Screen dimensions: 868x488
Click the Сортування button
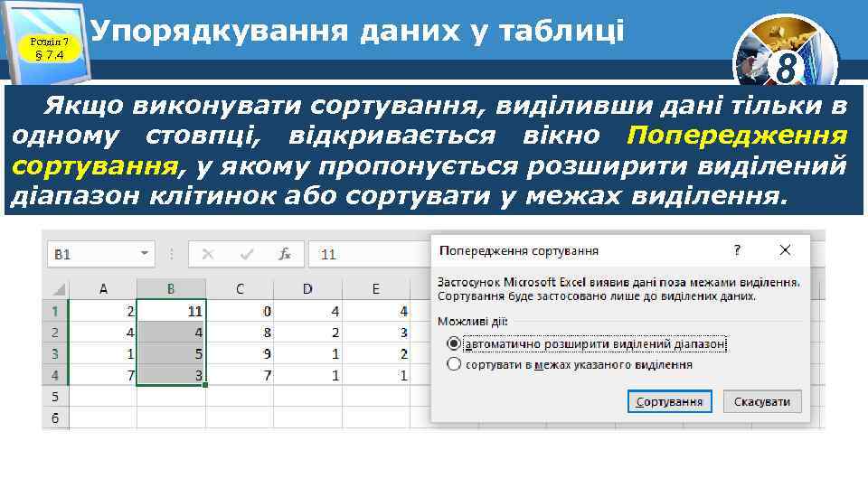(x=669, y=401)
